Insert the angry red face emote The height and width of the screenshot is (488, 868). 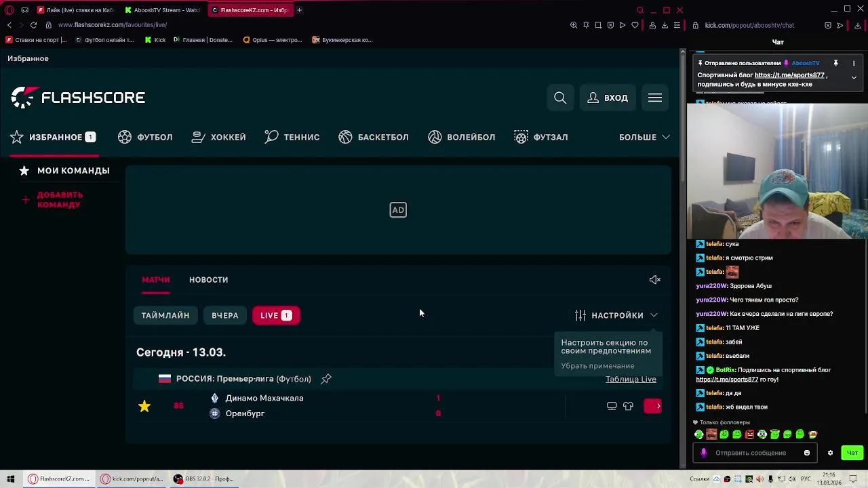coord(749,434)
